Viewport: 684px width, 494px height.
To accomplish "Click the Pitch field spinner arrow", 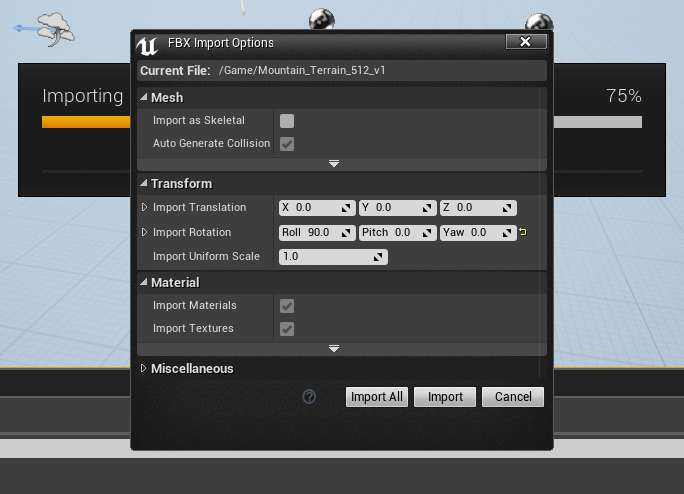I will (x=427, y=233).
